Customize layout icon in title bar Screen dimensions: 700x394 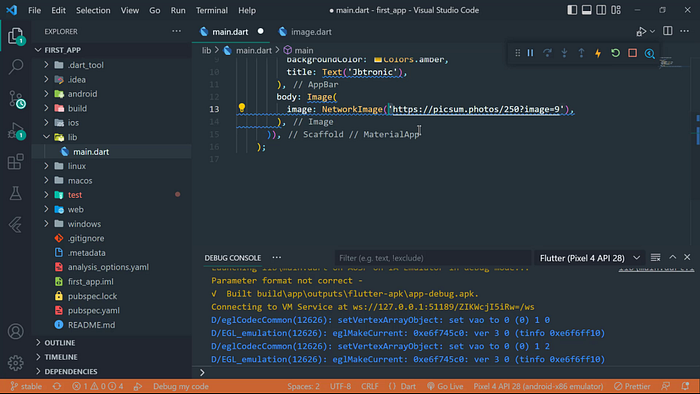(x=616, y=10)
